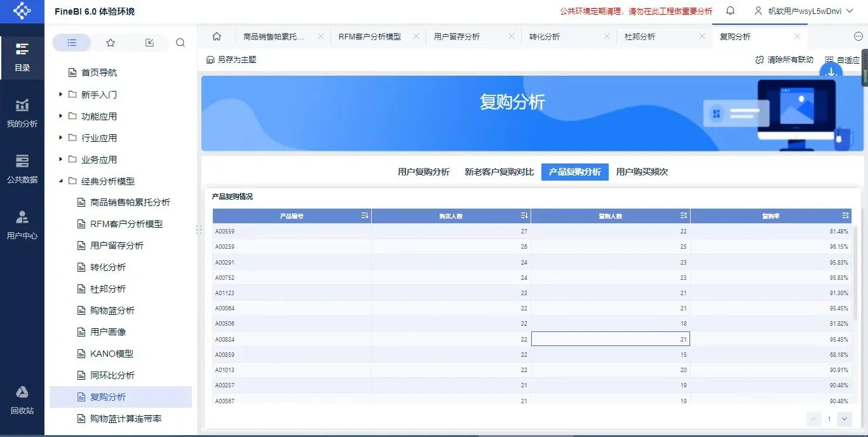Toggle sorting on the 产品编号 column

[365, 216]
